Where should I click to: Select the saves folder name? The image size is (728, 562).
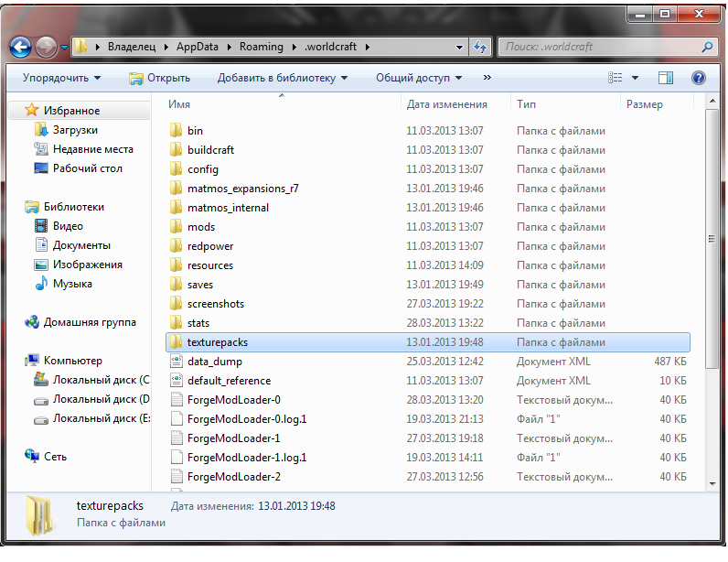[200, 285]
